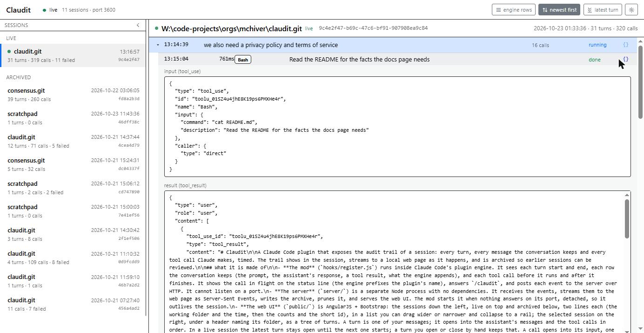Click the "running" status text
The width and height of the screenshot is (644, 333).
tap(597, 45)
